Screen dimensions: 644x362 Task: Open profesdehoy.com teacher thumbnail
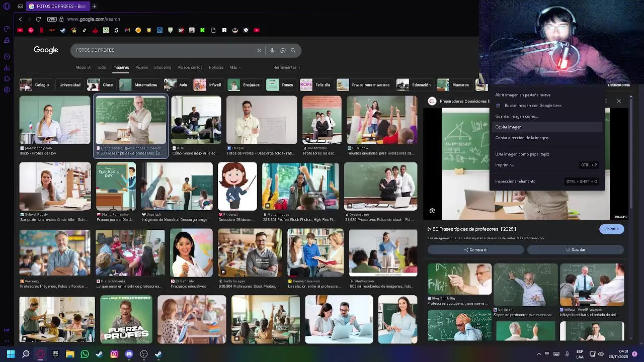[55, 120]
